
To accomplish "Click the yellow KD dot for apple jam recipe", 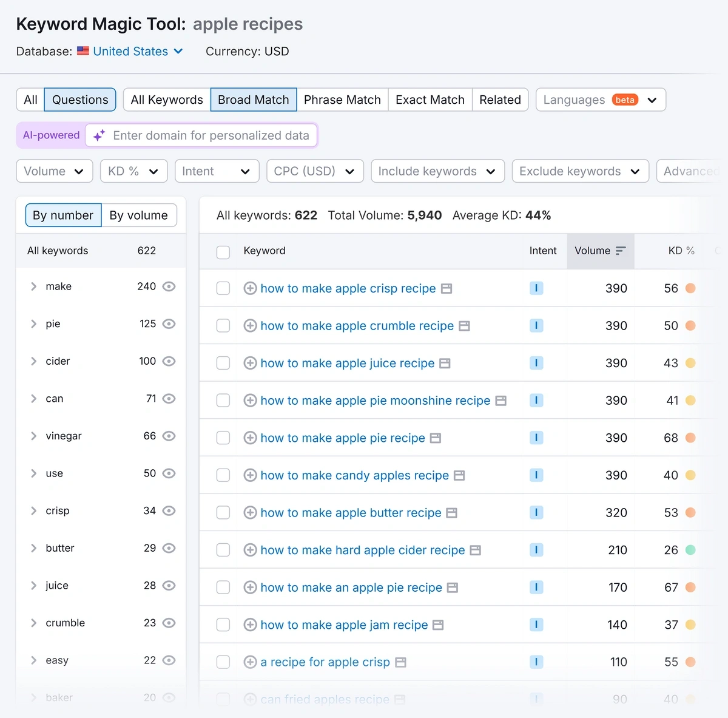I will 690,625.
